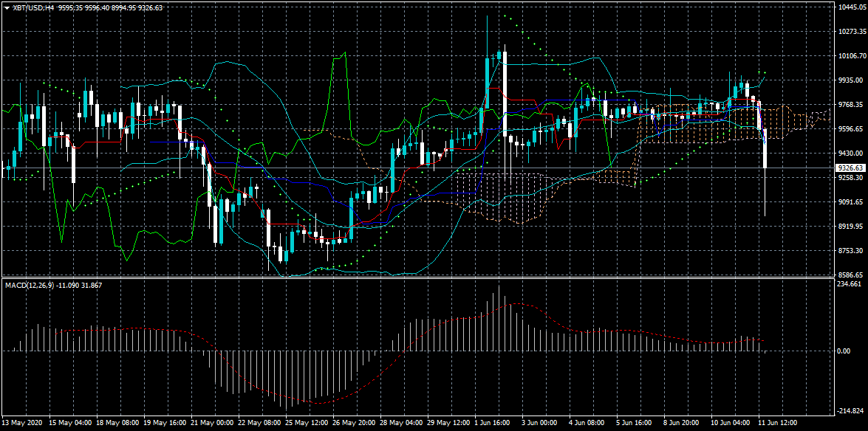
Task: Click the MACD scale value -214.824
Action: (x=850, y=411)
